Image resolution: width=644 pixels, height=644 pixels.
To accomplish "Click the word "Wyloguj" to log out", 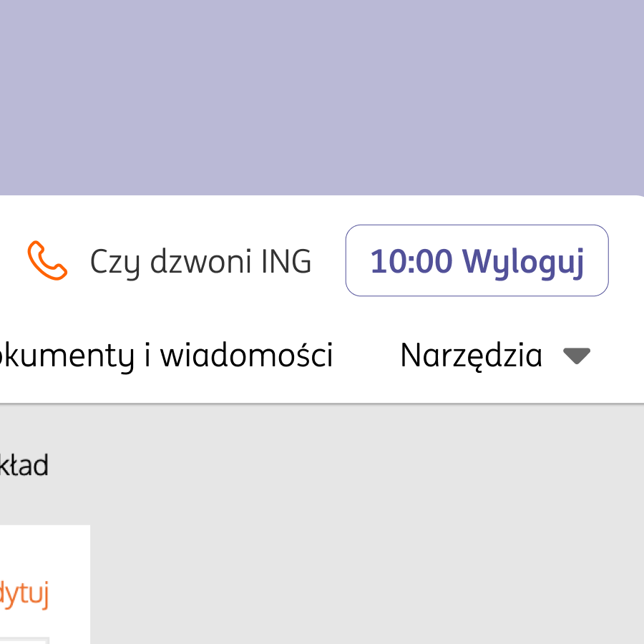I will pyautogui.click(x=523, y=261).
